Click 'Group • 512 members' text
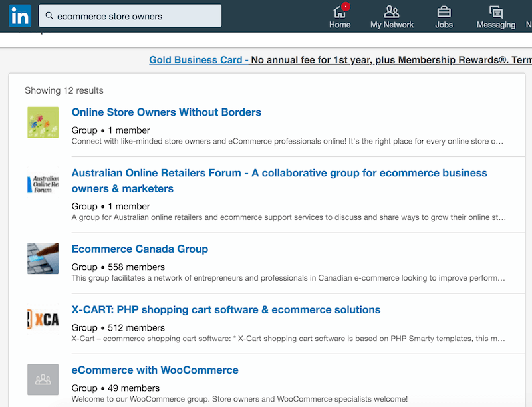Image resolution: width=532 pixels, height=407 pixels. (118, 328)
